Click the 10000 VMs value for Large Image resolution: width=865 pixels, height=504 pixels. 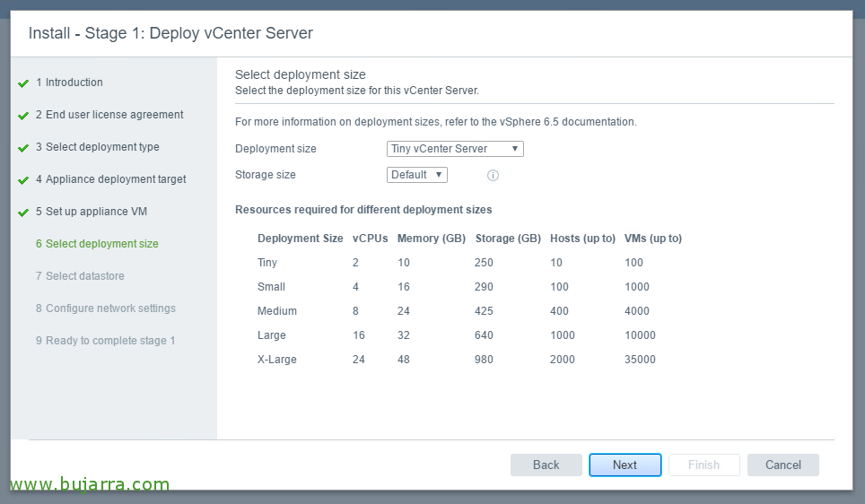(640, 335)
